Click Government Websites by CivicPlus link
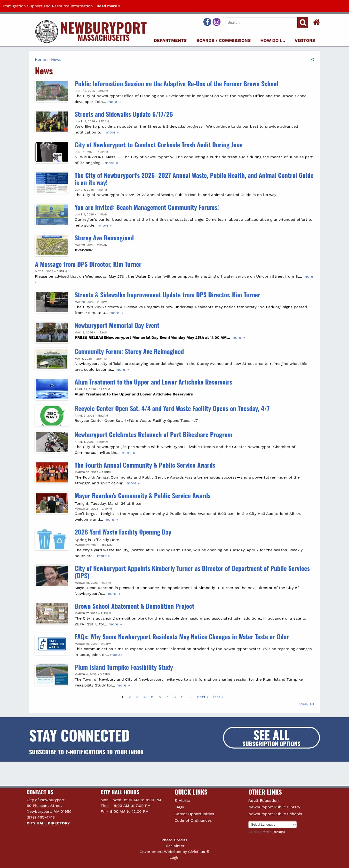349x868 pixels. (x=174, y=852)
